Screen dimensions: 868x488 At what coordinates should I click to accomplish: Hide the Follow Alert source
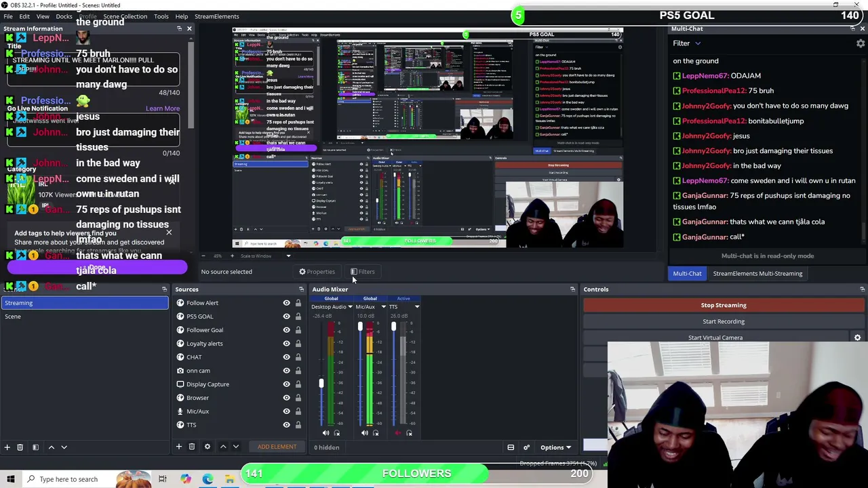pyautogui.click(x=286, y=303)
